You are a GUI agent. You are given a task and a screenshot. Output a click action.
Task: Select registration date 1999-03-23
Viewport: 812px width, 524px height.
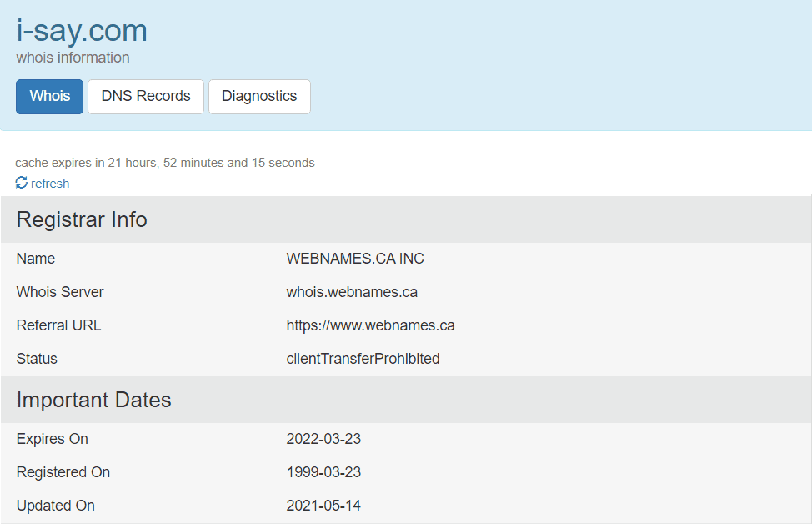(x=323, y=472)
